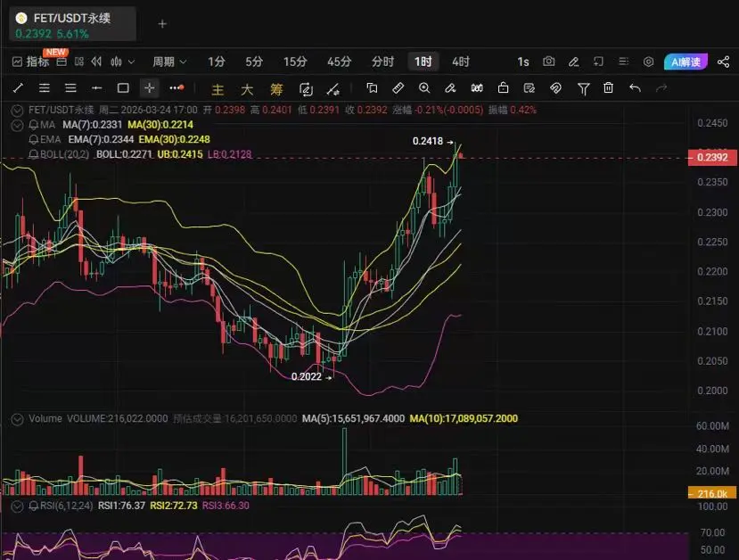The image size is (739, 560).
Task: Click the notes edit icon beside the lock
Action: coord(530,87)
